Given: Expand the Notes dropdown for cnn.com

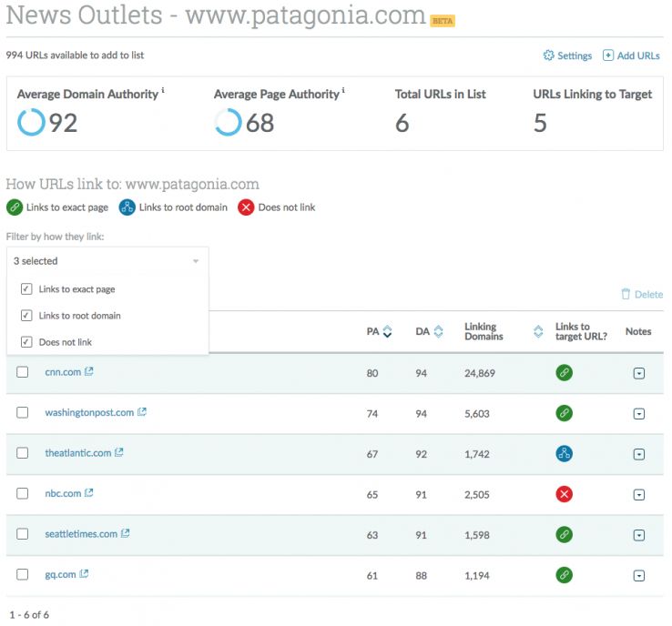Looking at the screenshot, I should click(x=638, y=373).
